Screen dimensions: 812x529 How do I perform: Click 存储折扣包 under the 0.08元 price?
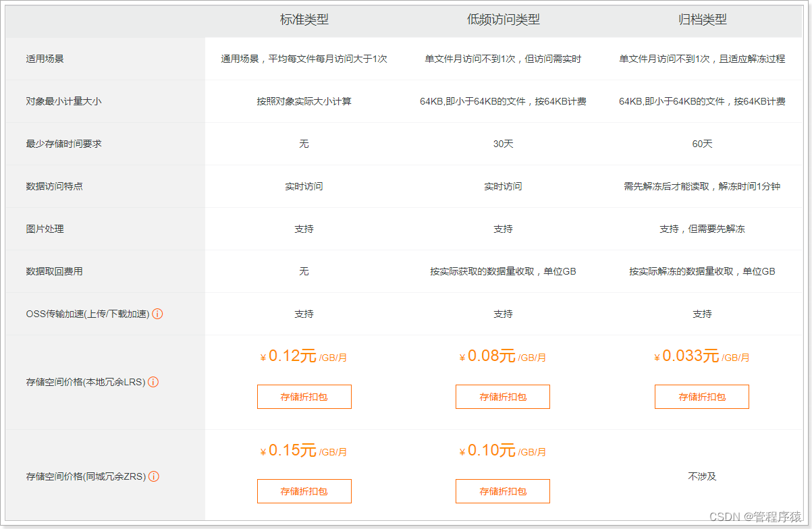[502, 397]
